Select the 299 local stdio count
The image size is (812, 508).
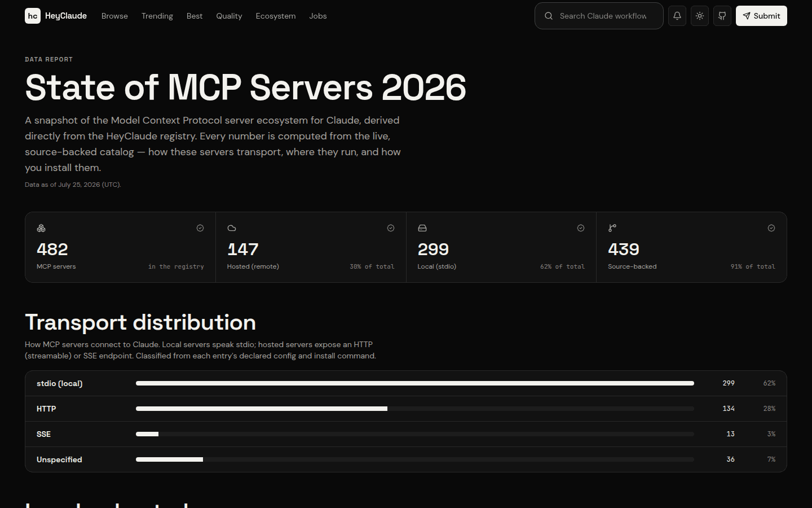[x=433, y=249]
